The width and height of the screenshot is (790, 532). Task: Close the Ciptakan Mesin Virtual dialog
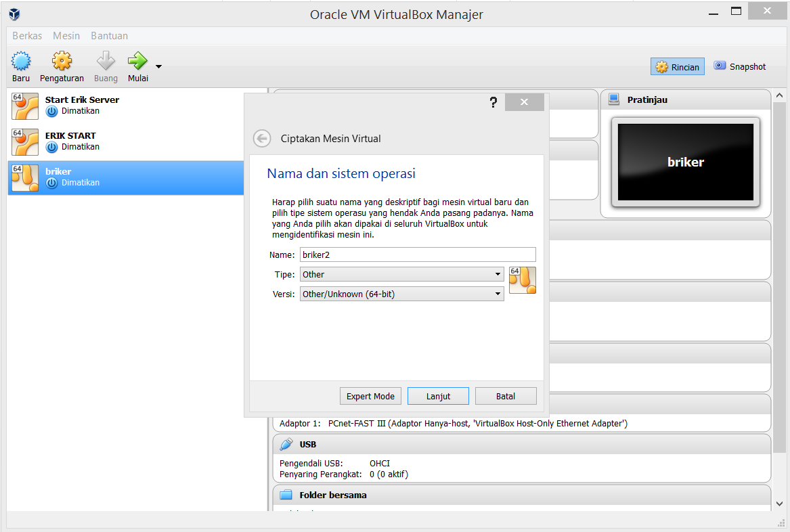[524, 102]
